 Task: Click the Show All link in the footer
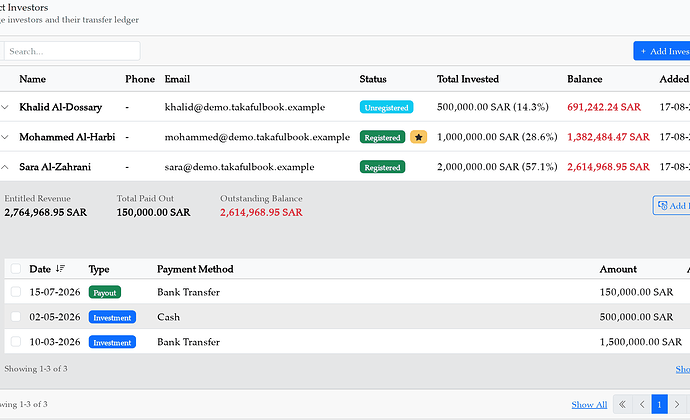[589, 405]
